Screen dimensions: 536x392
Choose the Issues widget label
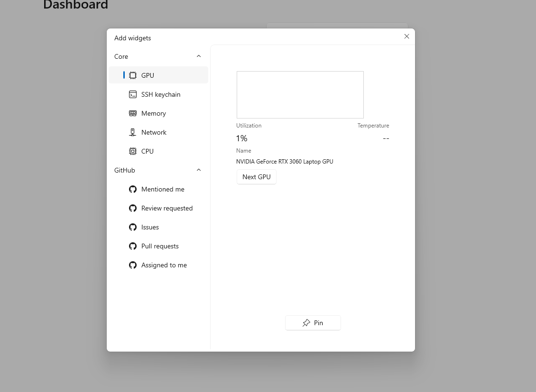click(150, 227)
